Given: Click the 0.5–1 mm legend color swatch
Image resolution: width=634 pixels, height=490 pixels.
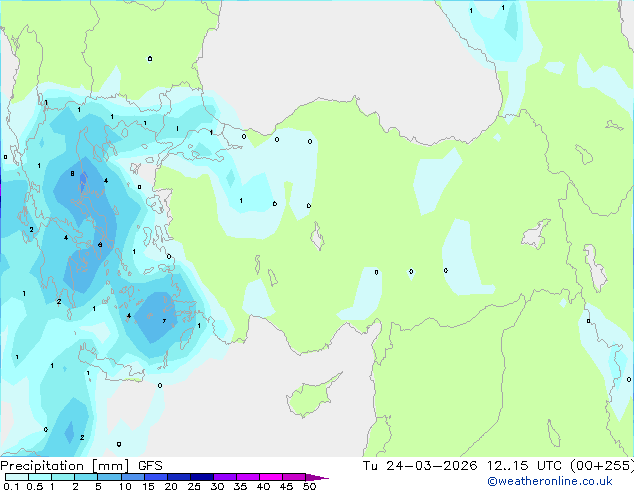Looking at the screenshot, I should point(40,477).
